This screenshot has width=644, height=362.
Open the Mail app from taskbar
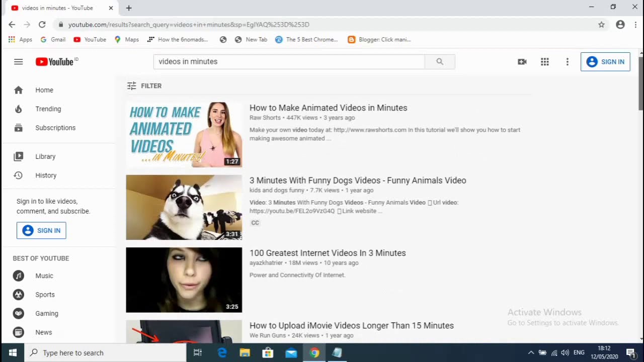click(x=291, y=353)
